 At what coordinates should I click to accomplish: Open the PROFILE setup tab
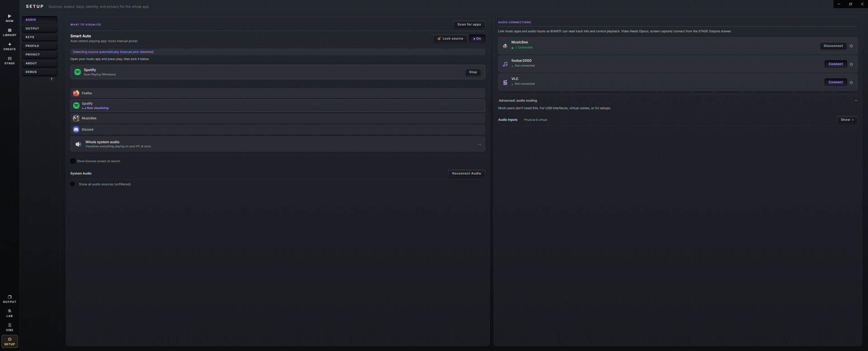point(40,46)
